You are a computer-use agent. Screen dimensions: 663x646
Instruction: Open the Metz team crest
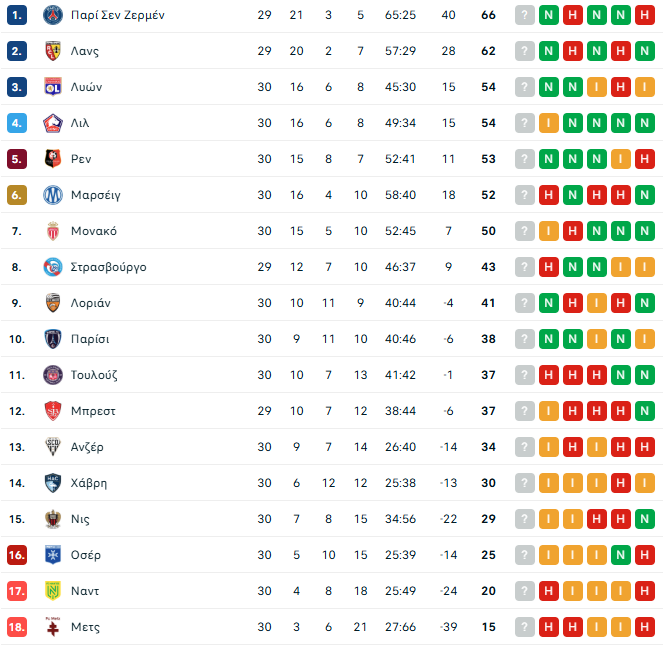point(53,627)
